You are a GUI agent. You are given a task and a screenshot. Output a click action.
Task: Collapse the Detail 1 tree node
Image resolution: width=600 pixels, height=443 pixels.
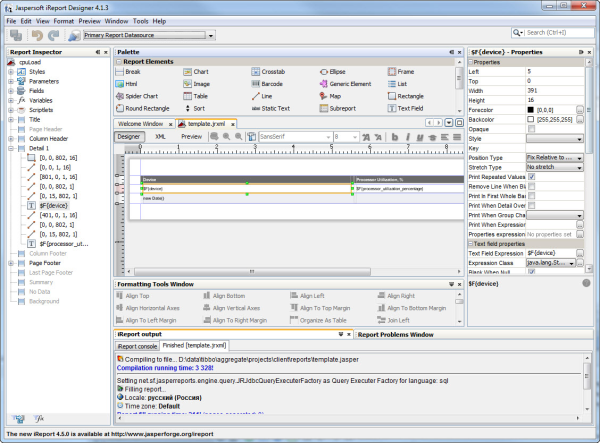click(x=11, y=148)
